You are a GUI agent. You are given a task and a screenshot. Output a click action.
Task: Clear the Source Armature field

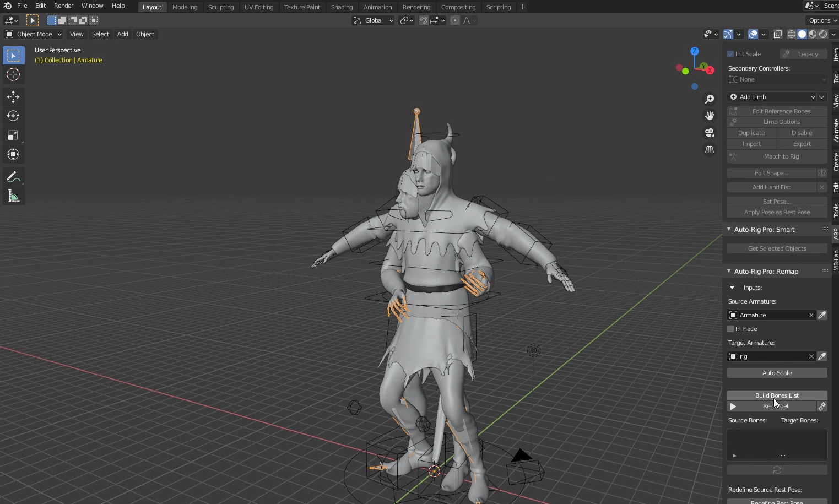811,315
